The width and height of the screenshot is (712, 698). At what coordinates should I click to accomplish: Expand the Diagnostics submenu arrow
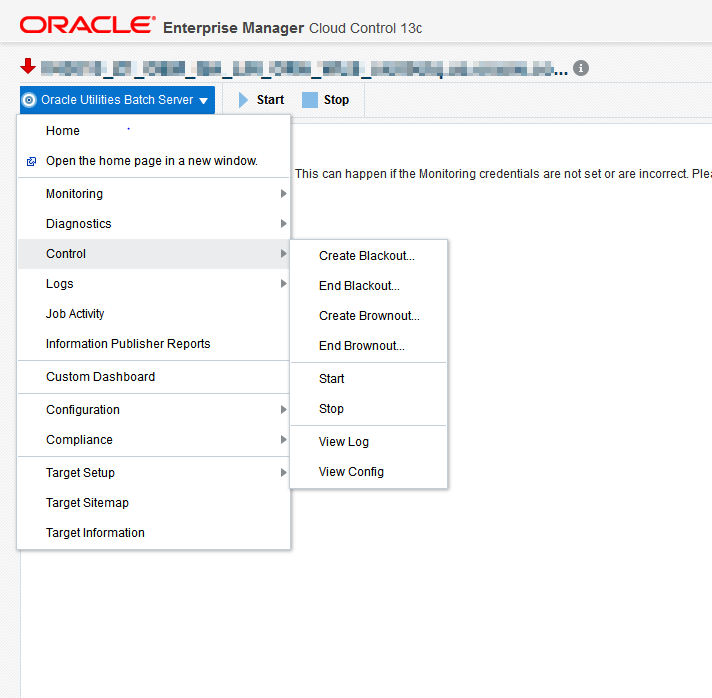click(283, 224)
